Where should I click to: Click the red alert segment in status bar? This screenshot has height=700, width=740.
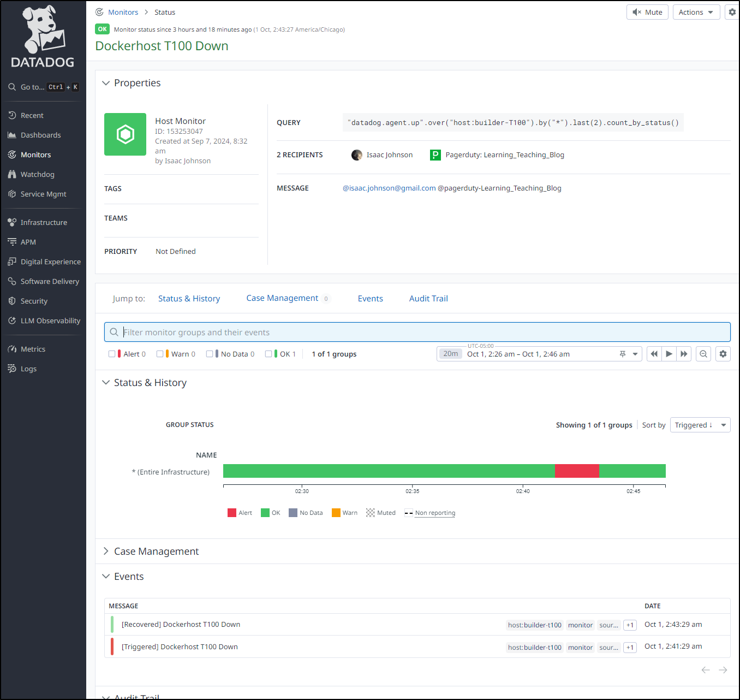[x=577, y=471]
